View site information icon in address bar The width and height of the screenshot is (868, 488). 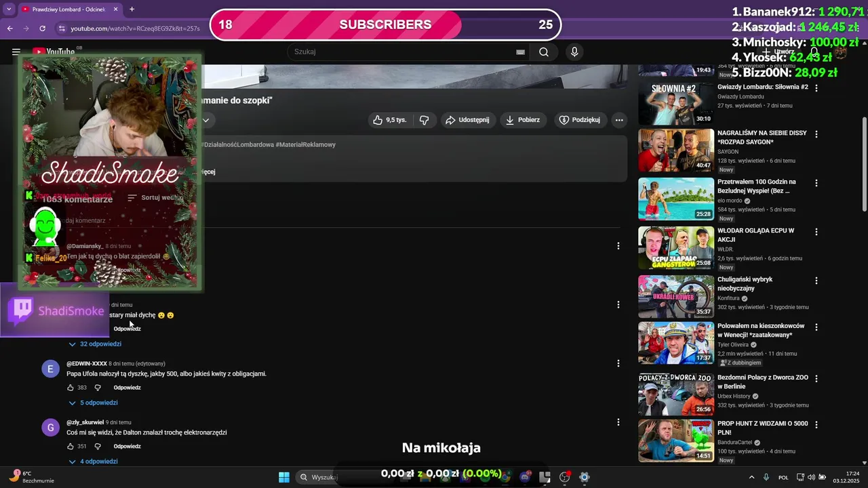tap(62, 28)
